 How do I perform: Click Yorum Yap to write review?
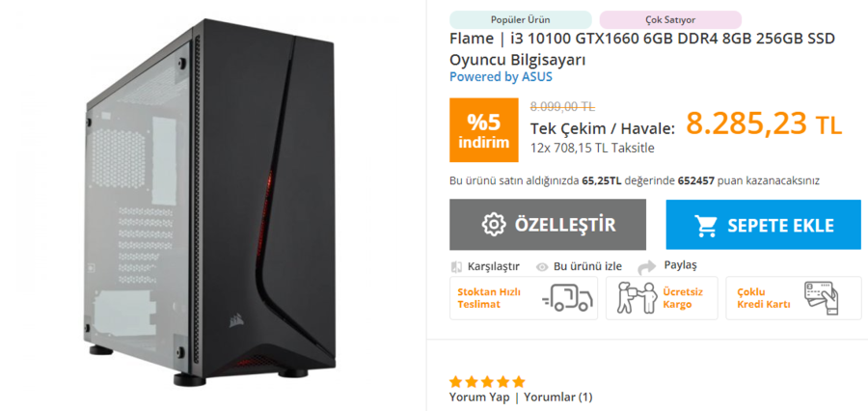point(479,397)
